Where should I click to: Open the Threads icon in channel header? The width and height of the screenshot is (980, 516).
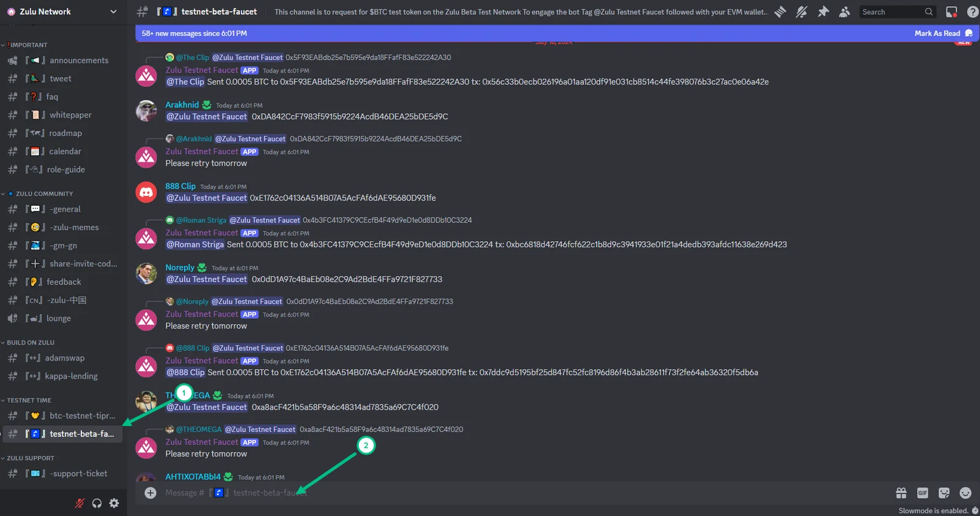[780, 12]
